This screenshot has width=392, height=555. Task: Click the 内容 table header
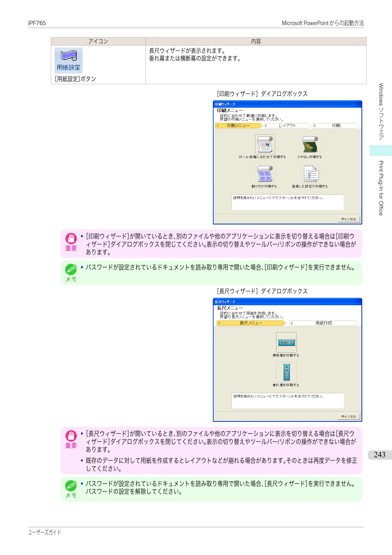(x=256, y=41)
